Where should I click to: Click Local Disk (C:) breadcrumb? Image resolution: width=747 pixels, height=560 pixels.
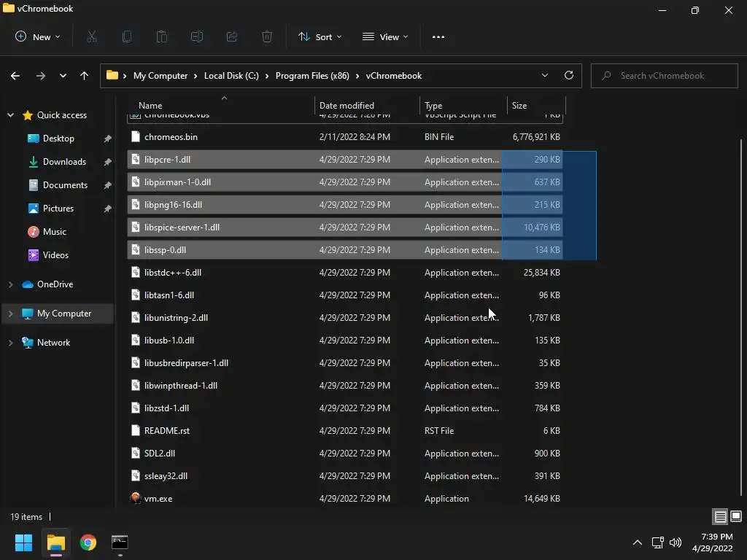[x=231, y=76]
